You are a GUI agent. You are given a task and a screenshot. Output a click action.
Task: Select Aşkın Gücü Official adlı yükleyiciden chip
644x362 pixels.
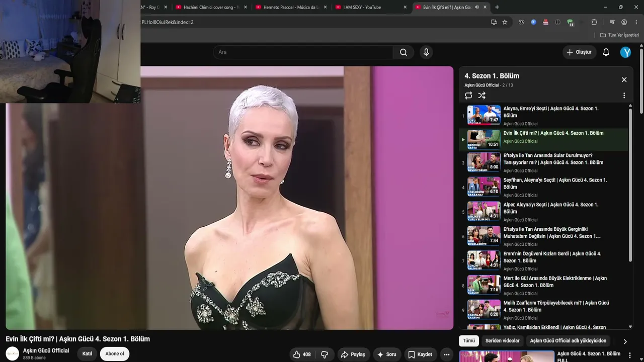point(568,341)
